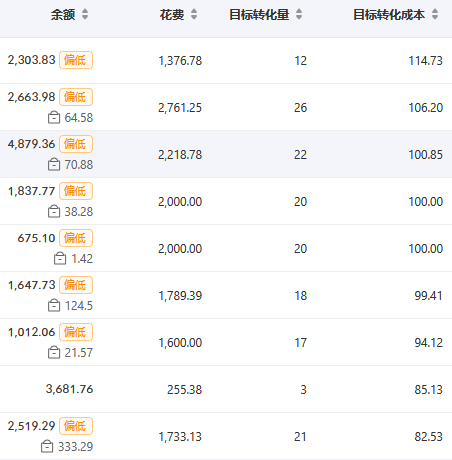The height and width of the screenshot is (460, 452).
Task: Click conversion cost 114.73
Action: pos(426,61)
